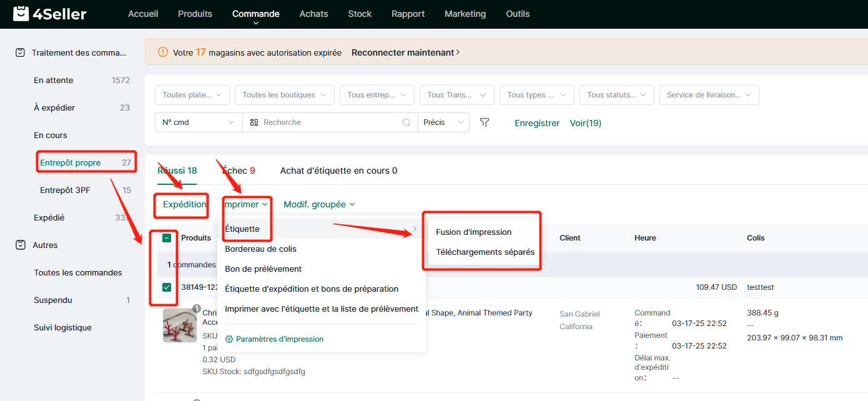Switch to Achat d'étiquette en cours tab
This screenshot has width=868, height=401.
(338, 171)
